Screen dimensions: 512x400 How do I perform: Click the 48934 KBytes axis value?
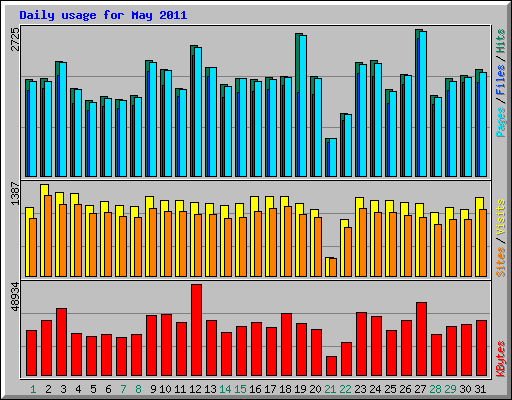15,296
